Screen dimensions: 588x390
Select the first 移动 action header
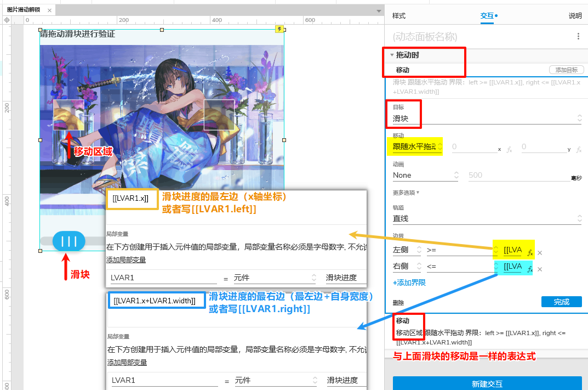tap(403, 70)
